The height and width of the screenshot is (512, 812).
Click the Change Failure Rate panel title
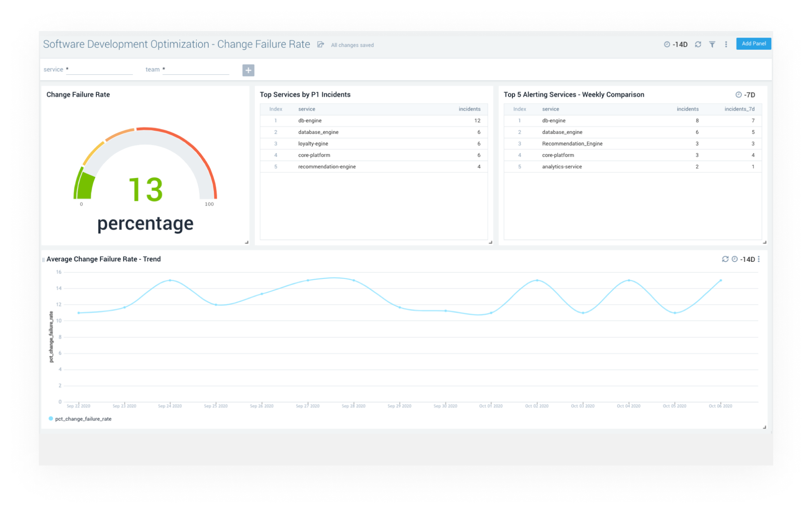pos(78,95)
